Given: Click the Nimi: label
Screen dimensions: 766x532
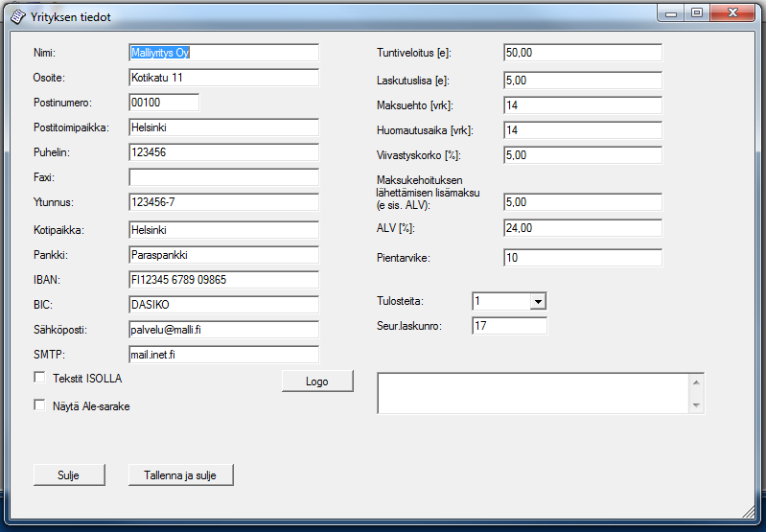Looking at the screenshot, I should click(x=44, y=53).
